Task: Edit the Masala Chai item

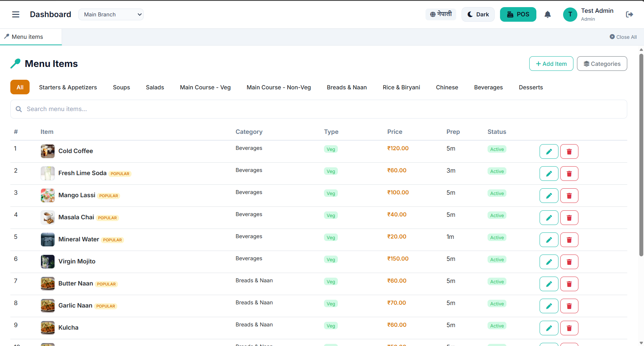Action: tap(549, 217)
